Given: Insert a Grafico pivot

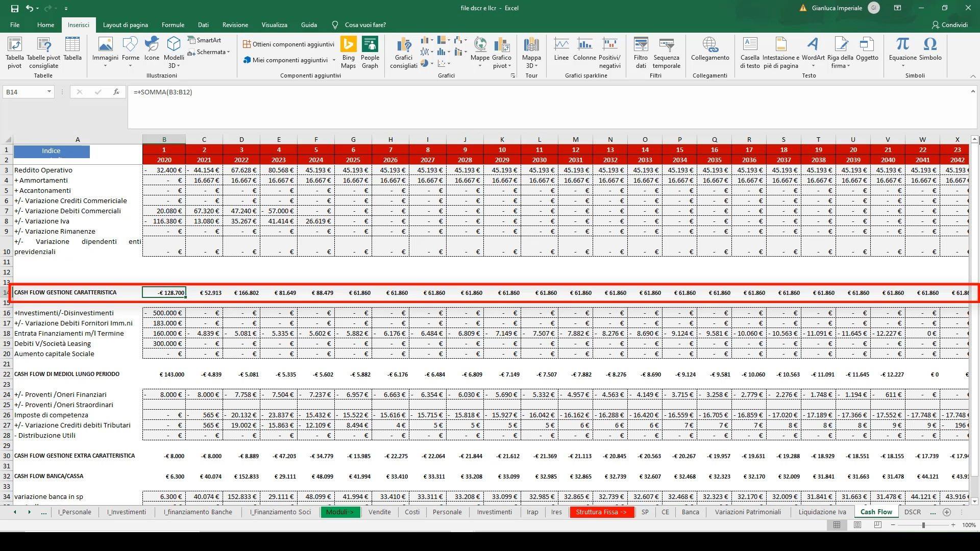Looking at the screenshot, I should (x=502, y=53).
